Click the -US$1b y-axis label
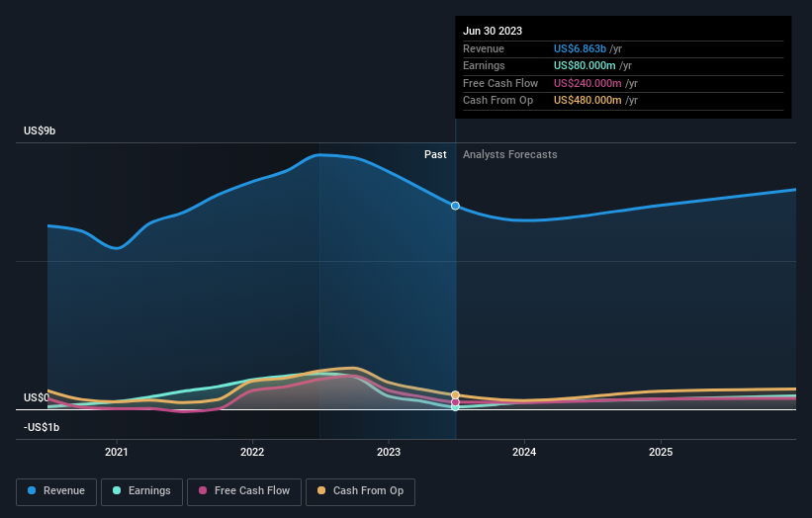Viewport: 812px width, 518px height. 42,427
